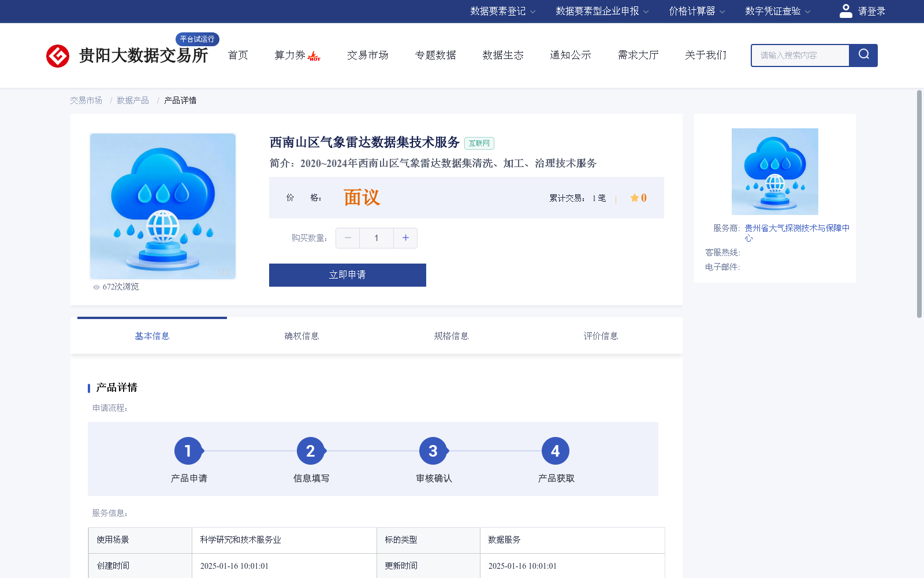Click the 使用场景 table header cell
This screenshot has height=578, width=924.
click(140, 540)
